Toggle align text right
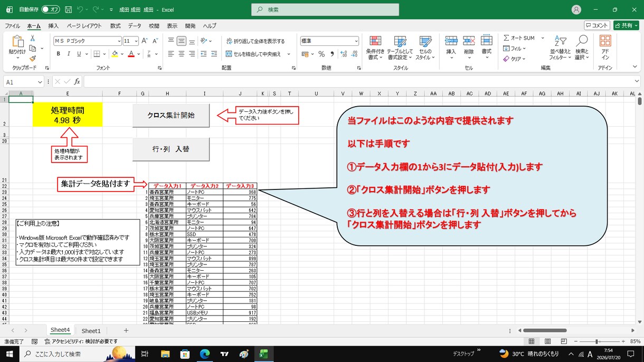The width and height of the screenshot is (644, 362). [x=192, y=54]
